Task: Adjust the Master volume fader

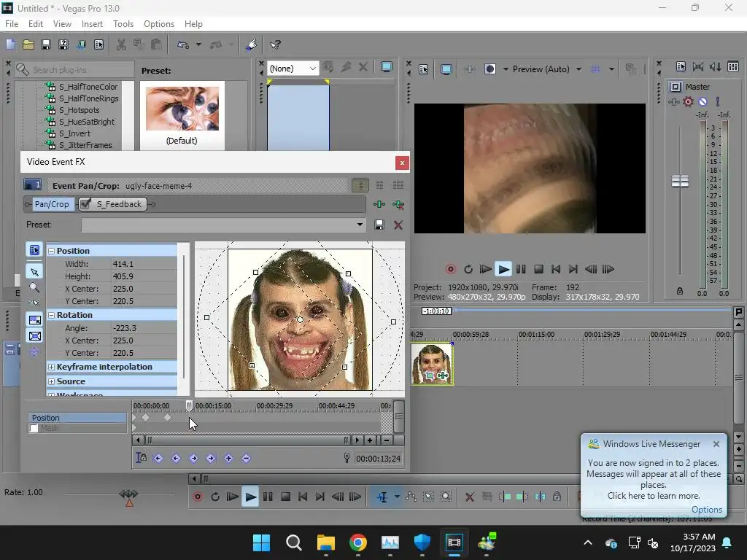Action: [x=680, y=181]
